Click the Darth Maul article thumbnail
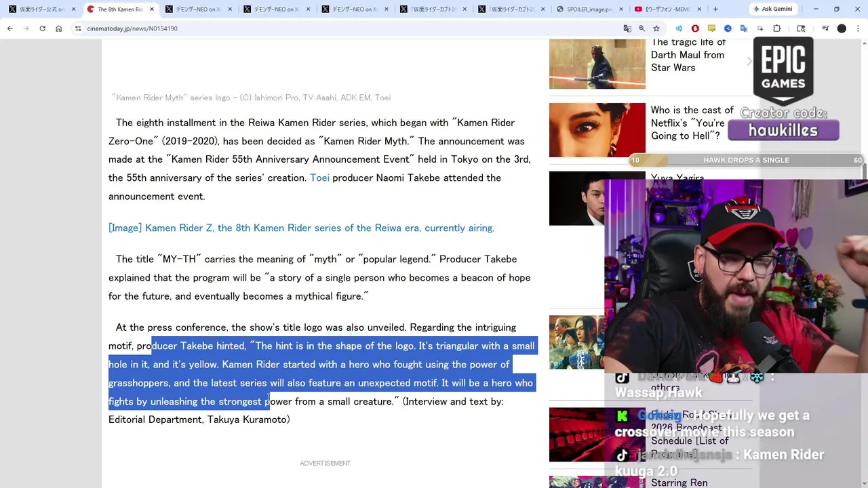 coord(597,64)
